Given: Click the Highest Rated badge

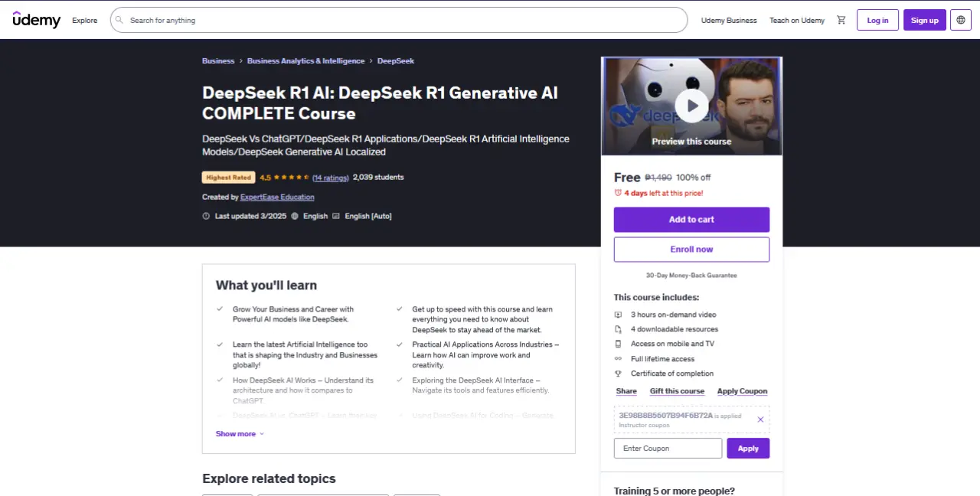Looking at the screenshot, I should coord(229,178).
